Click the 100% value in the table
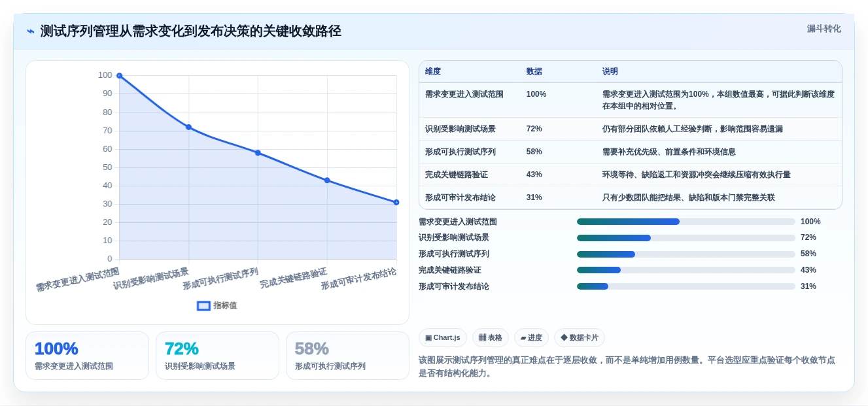The width and height of the screenshot is (868, 406). coord(536,94)
